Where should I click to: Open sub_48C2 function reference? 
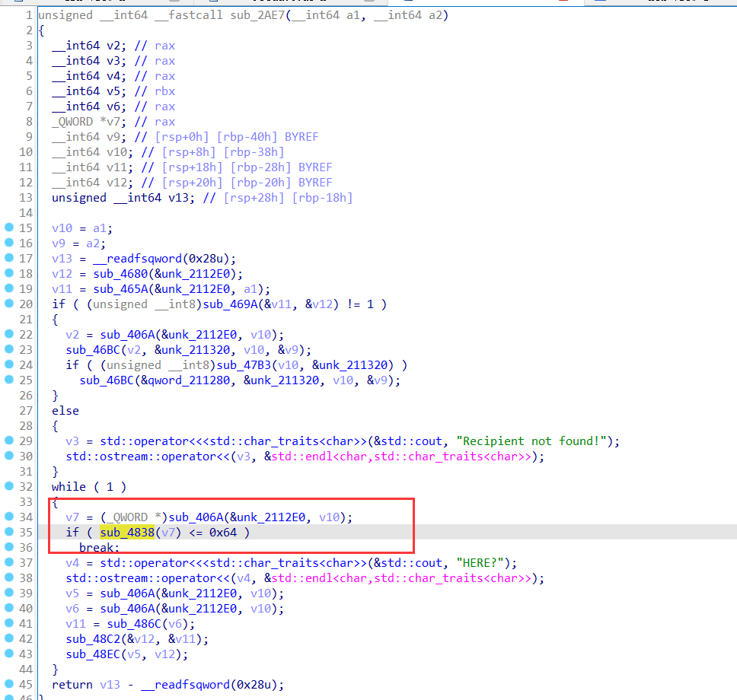click(x=93, y=639)
